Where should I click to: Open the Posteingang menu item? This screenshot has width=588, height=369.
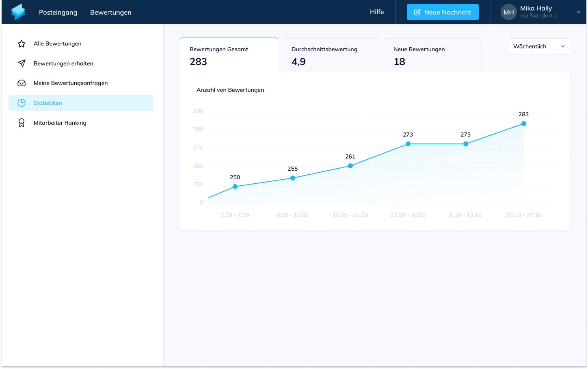[x=58, y=12]
